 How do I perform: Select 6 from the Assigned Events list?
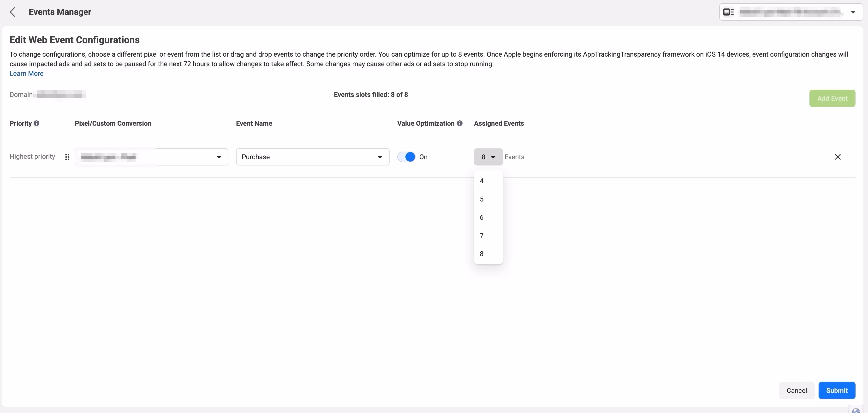tap(488, 217)
